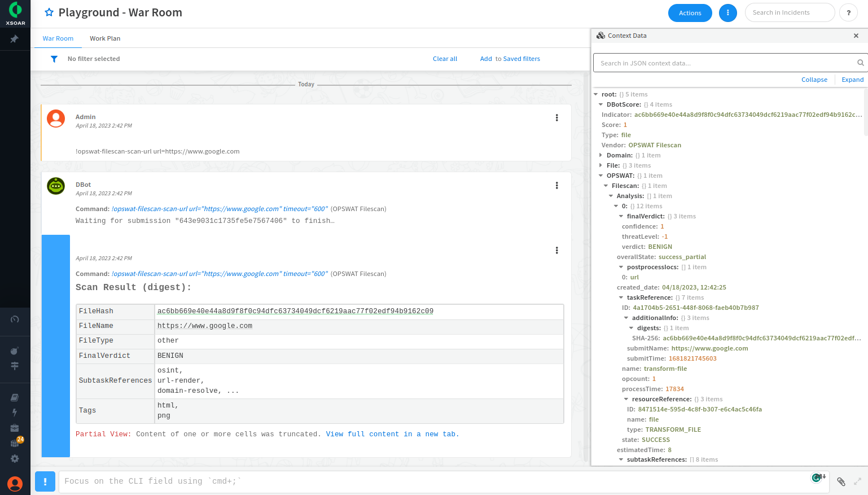The image size is (868, 495).
Task: Open the blue three-dot menu beside Actions
Action: pos(728,13)
